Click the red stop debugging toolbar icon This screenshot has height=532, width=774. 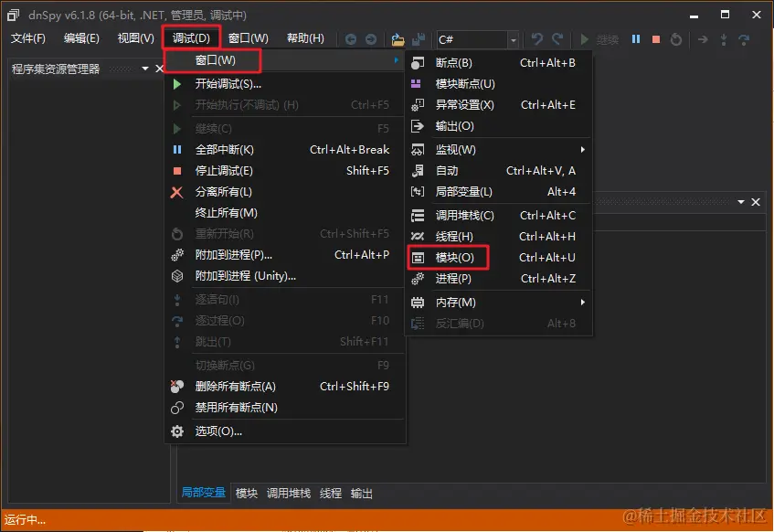coord(656,39)
